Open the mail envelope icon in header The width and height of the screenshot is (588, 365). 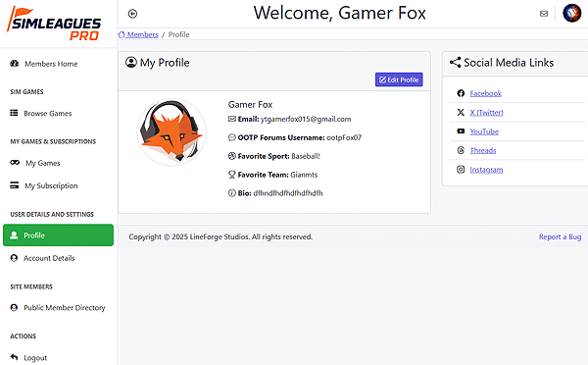coord(544,14)
